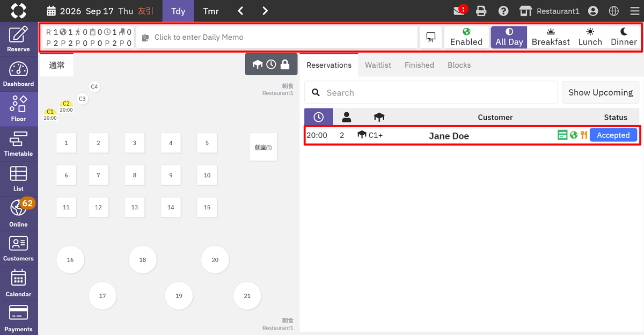This screenshot has height=335, width=644.
Task: Click the presentation board icon beside Daily Memo
Action: [430, 38]
